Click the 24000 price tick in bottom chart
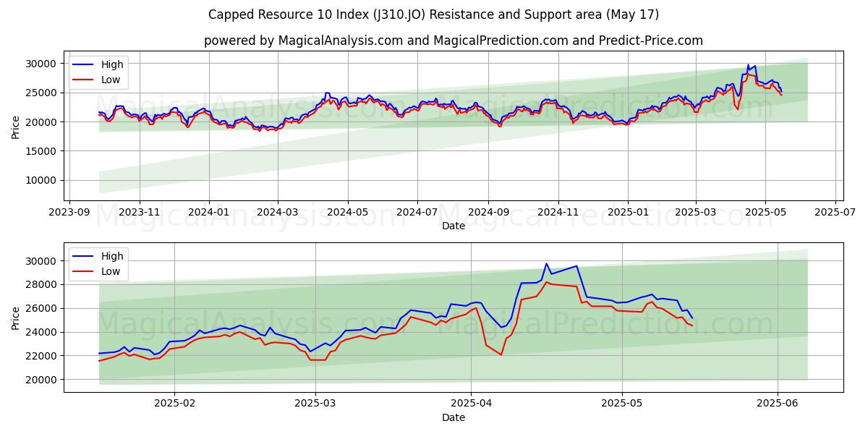The width and height of the screenshot is (868, 434). [x=43, y=332]
